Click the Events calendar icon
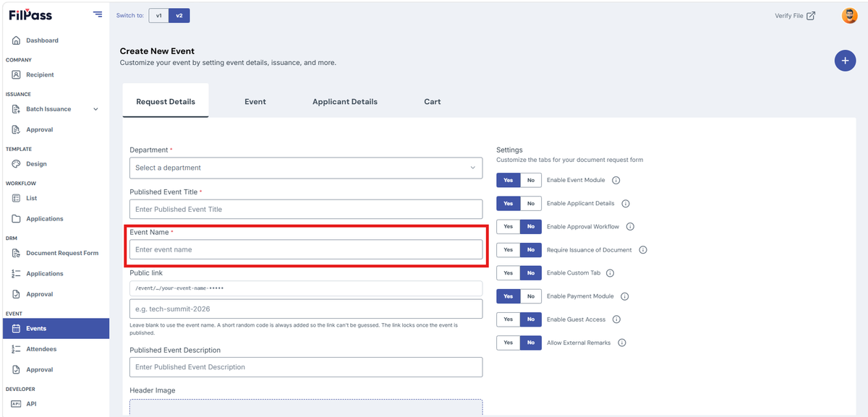The image size is (868, 417). tap(16, 328)
